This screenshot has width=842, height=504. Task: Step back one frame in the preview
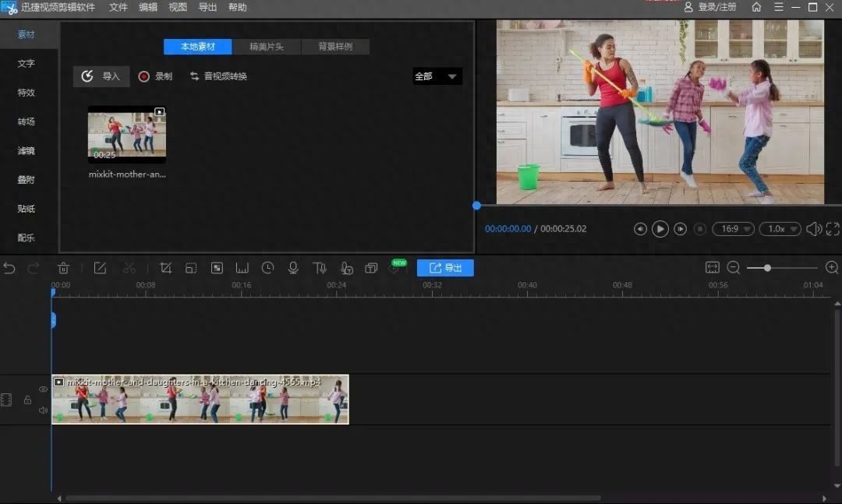click(640, 229)
